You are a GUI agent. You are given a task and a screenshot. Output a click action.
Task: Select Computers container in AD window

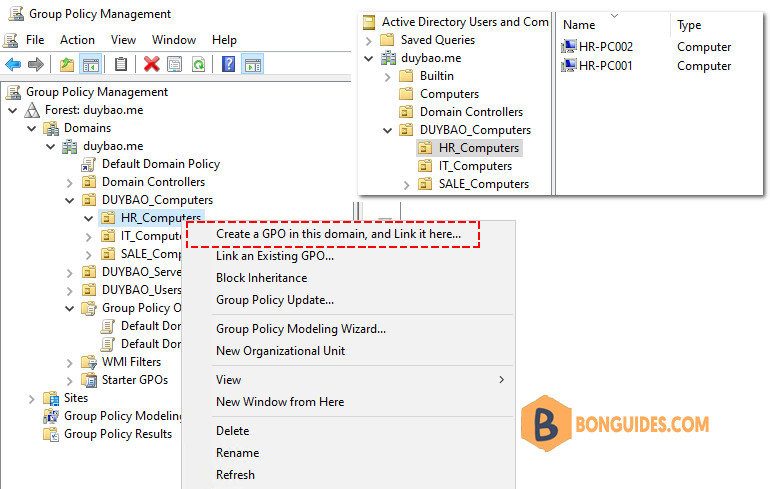449,94
